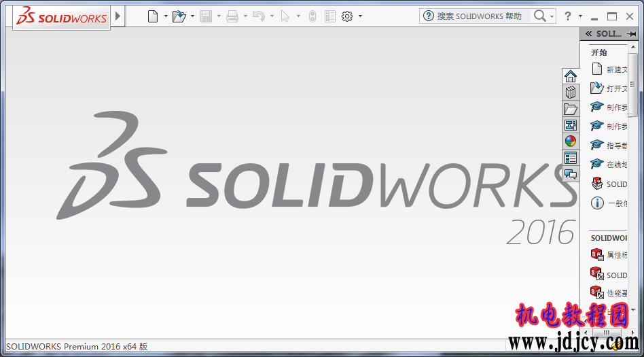Open the File Properties list icon
The height and width of the screenshot is (357, 644).
329,16
